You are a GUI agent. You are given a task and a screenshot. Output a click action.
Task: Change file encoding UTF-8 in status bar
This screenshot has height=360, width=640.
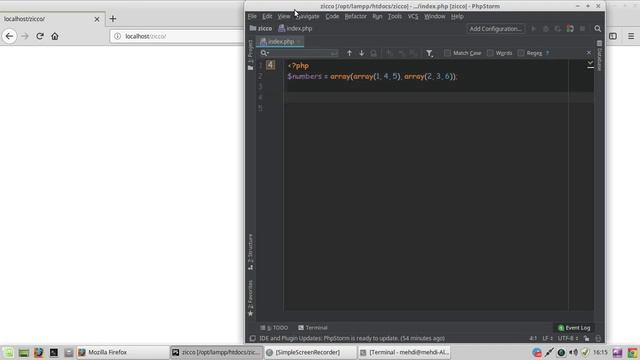pyautogui.click(x=568, y=338)
